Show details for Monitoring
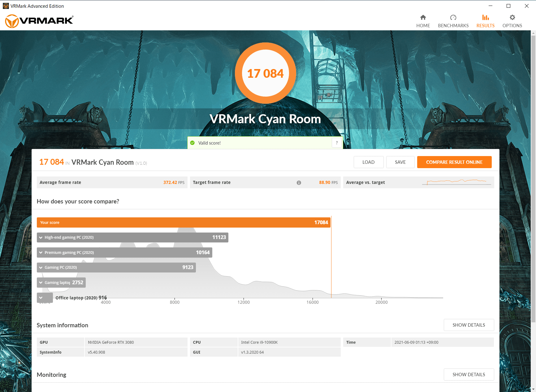The width and height of the screenshot is (536, 392). [469, 374]
